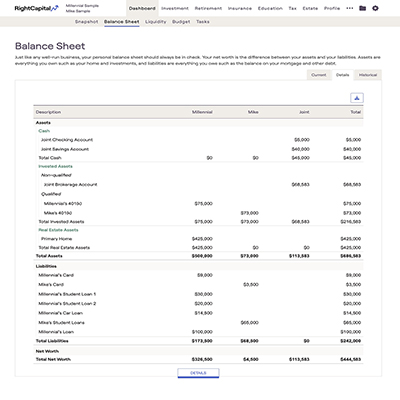Click the Total Real Estate Assets row label
The width and height of the screenshot is (400, 400).
tap(64, 247)
